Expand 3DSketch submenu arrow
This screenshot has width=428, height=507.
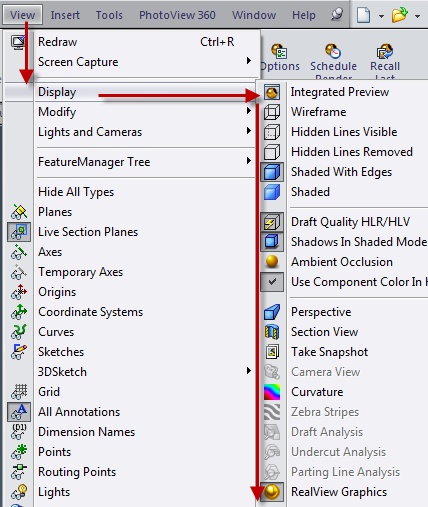(x=249, y=371)
